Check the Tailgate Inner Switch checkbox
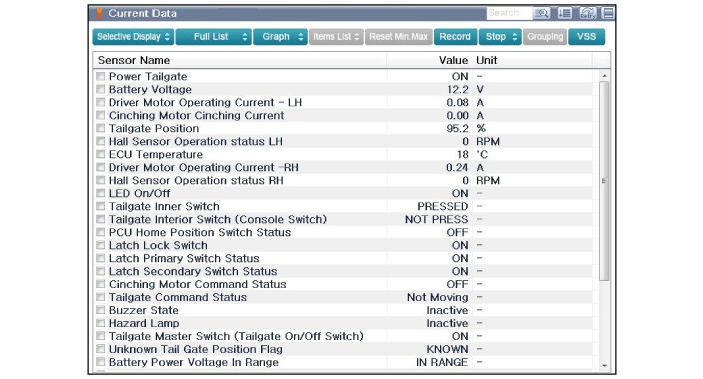This screenshot has width=703, height=379. click(x=100, y=206)
